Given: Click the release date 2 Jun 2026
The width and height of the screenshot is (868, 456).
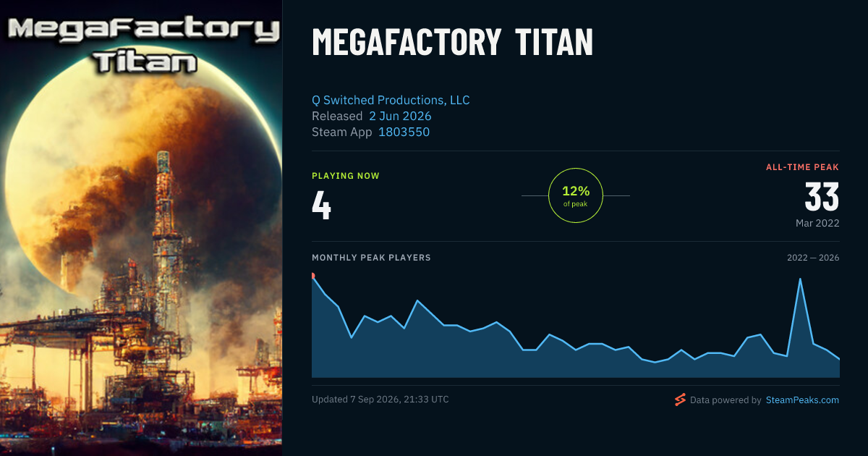Looking at the screenshot, I should pyautogui.click(x=400, y=116).
